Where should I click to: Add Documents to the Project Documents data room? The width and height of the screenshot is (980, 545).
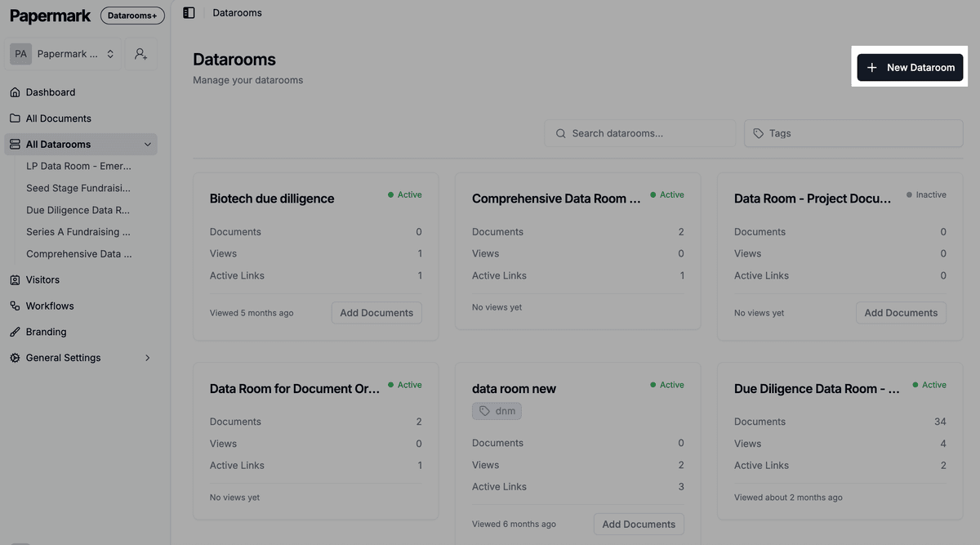coord(901,313)
